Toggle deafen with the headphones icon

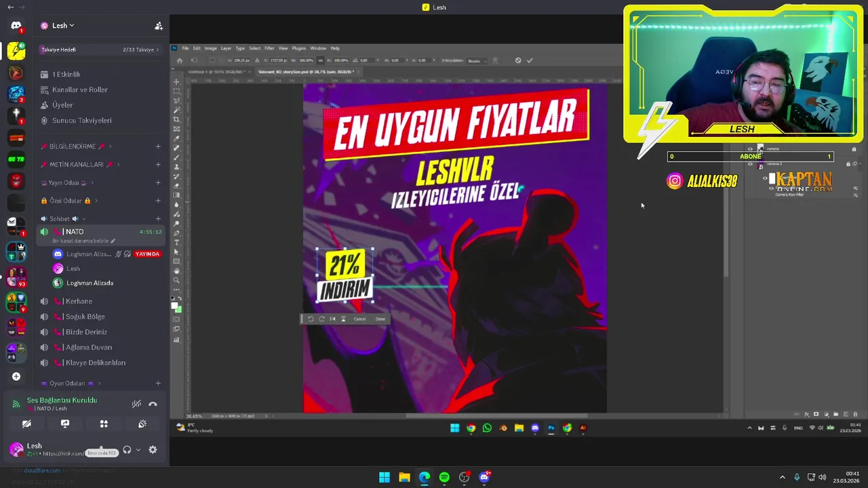pos(127,449)
